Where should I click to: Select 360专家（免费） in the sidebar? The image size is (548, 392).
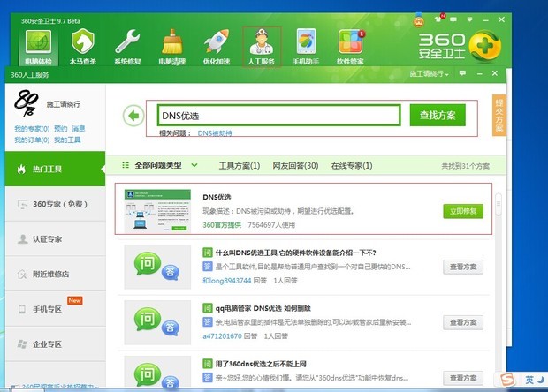point(55,204)
